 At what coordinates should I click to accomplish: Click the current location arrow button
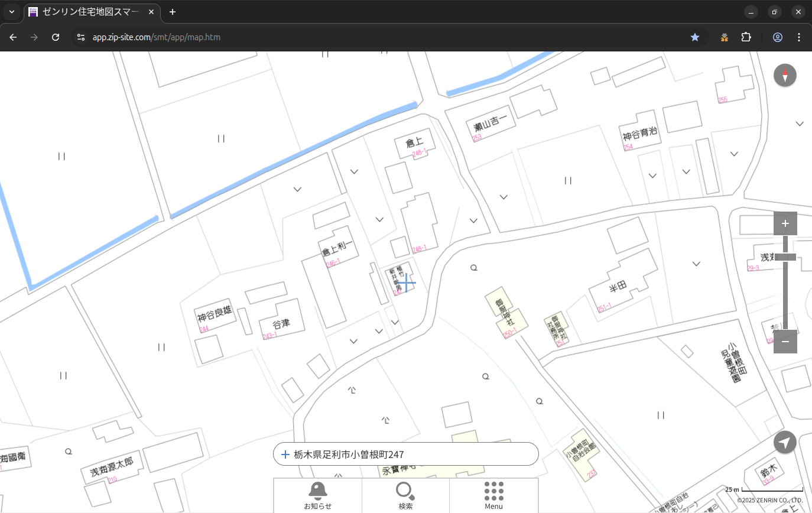tap(785, 442)
